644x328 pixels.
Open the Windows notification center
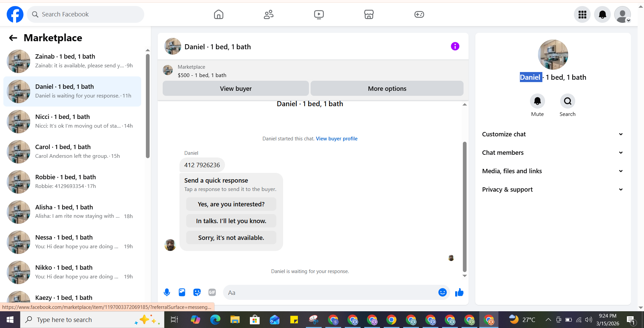pos(631,320)
